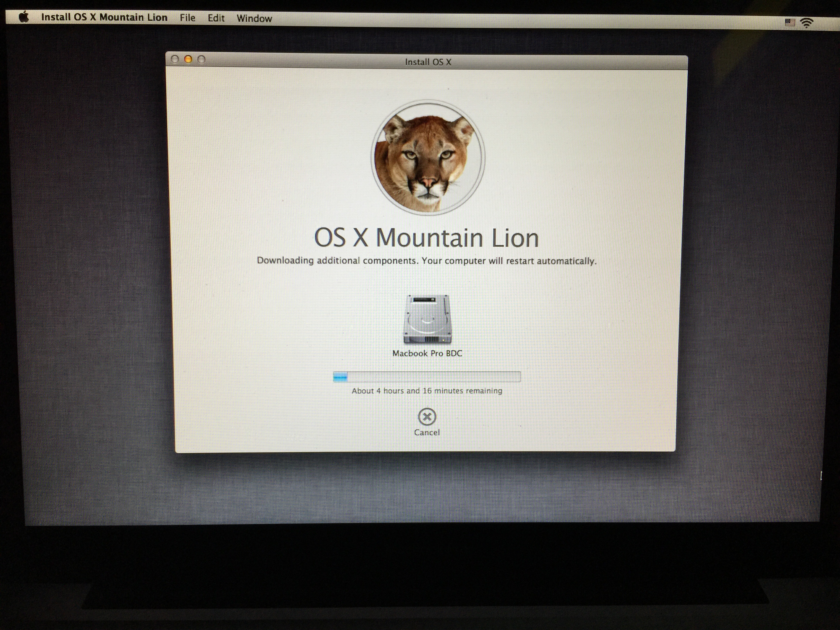The height and width of the screenshot is (630, 840).
Task: Click the grey zoom window button
Action: pyautogui.click(x=202, y=60)
